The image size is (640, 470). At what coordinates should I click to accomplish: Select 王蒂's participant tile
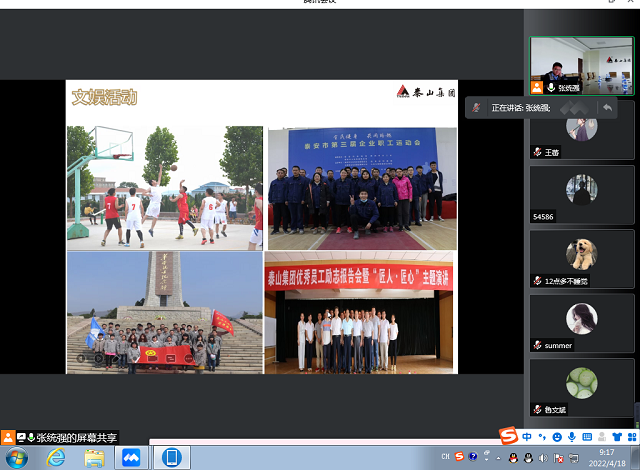(x=581, y=130)
